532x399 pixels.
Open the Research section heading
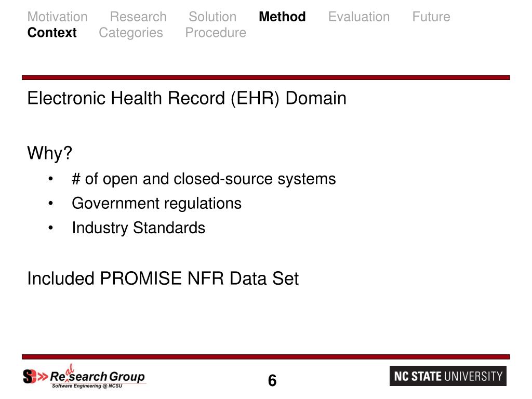tap(138, 17)
